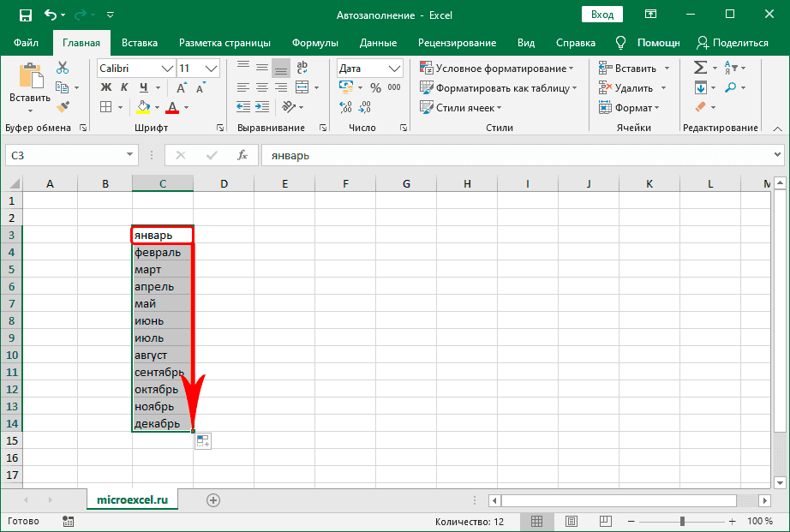Add a new sheet with the plus icon
This screenshot has height=532, width=790.
[213, 500]
